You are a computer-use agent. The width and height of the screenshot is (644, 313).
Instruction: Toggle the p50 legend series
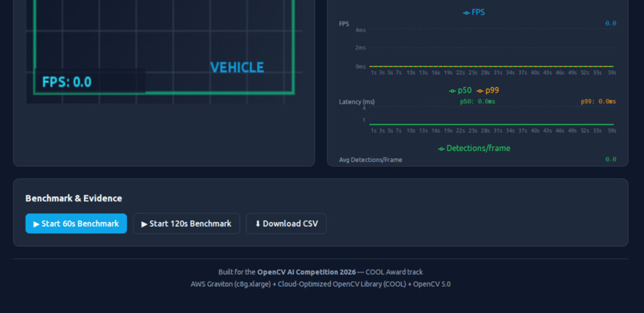(460, 91)
